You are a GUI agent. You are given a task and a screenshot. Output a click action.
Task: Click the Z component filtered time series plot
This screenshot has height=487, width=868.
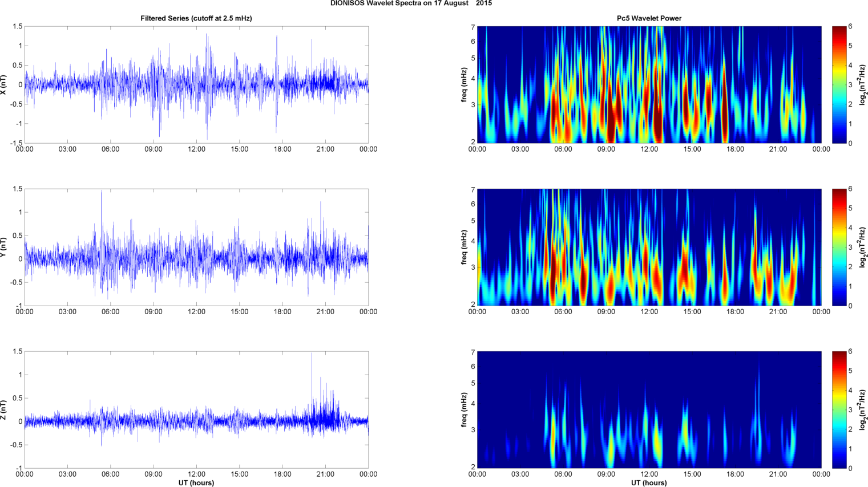(x=196, y=410)
